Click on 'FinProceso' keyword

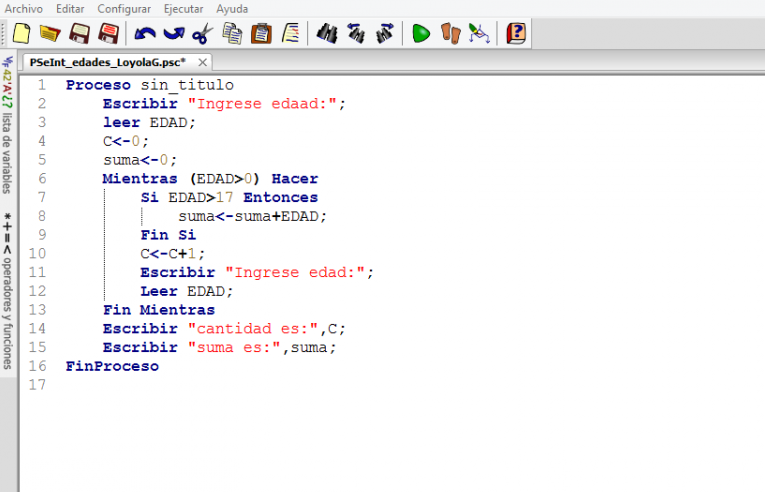[112, 366]
